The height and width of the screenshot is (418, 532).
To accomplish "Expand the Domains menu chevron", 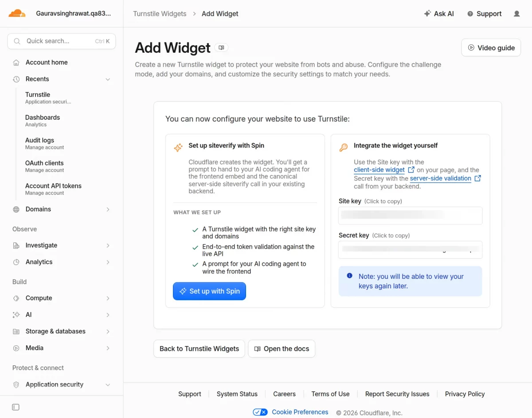I will coord(108,209).
